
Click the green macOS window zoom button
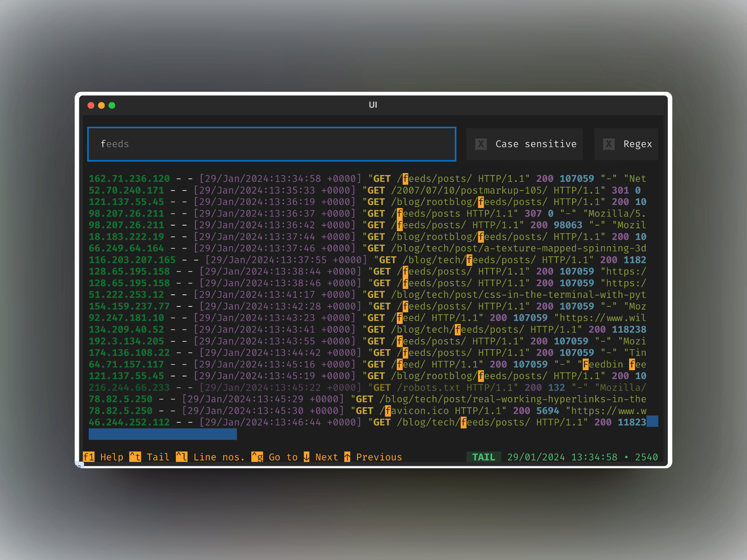point(112,105)
